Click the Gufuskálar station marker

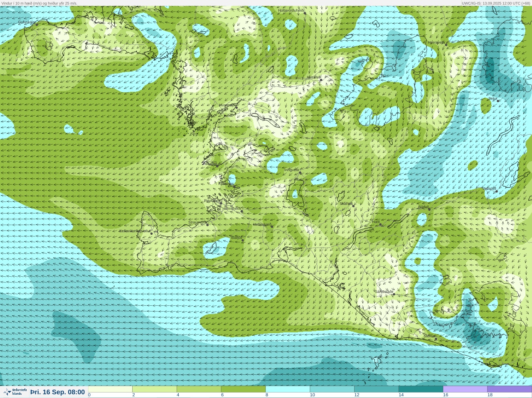[37, 25]
